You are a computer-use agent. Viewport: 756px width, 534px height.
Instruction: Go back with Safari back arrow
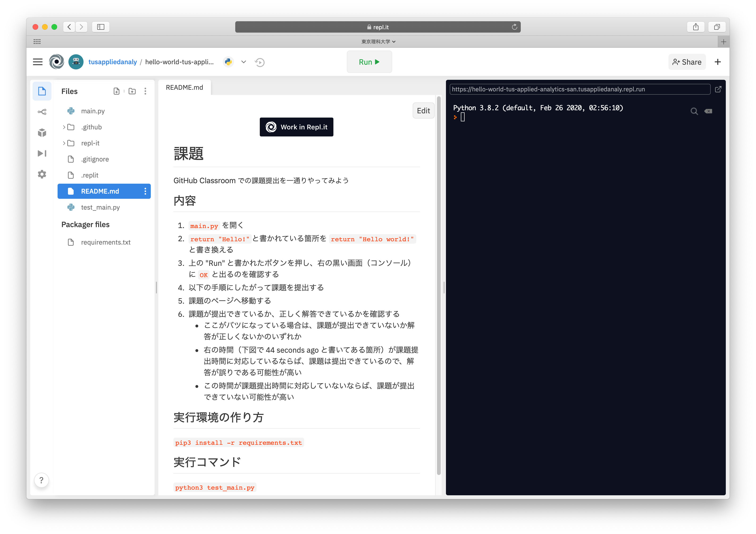[69, 27]
